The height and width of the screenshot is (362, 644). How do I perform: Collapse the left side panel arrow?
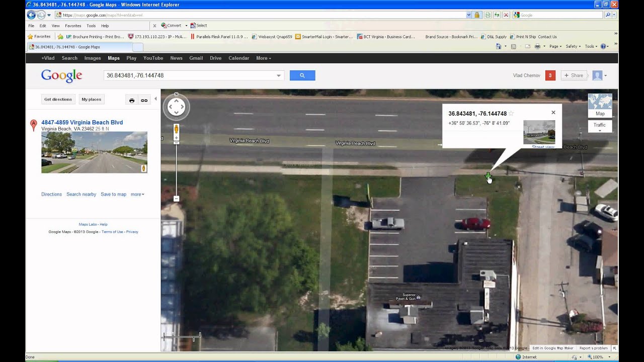pyautogui.click(x=155, y=99)
